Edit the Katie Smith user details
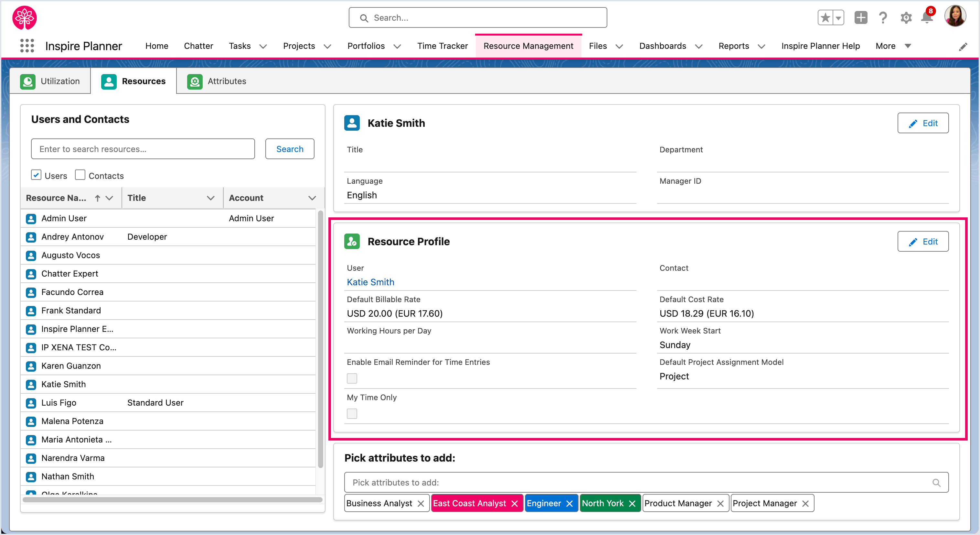 (922, 123)
